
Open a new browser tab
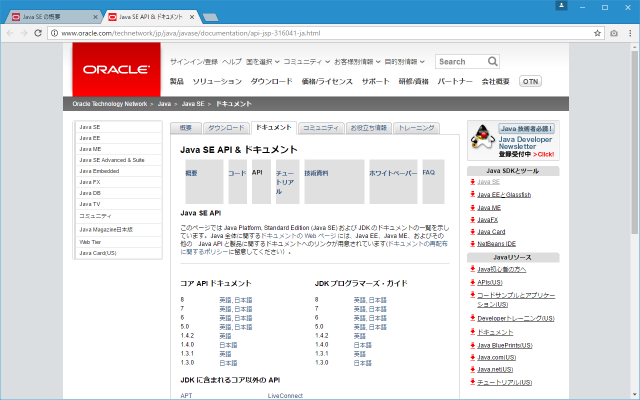[x=210, y=17]
